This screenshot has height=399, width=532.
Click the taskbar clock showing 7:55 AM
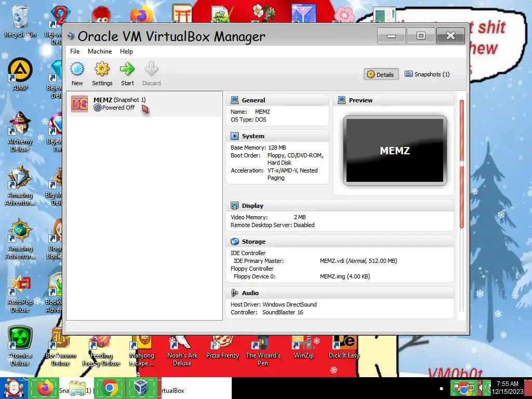pos(508,388)
